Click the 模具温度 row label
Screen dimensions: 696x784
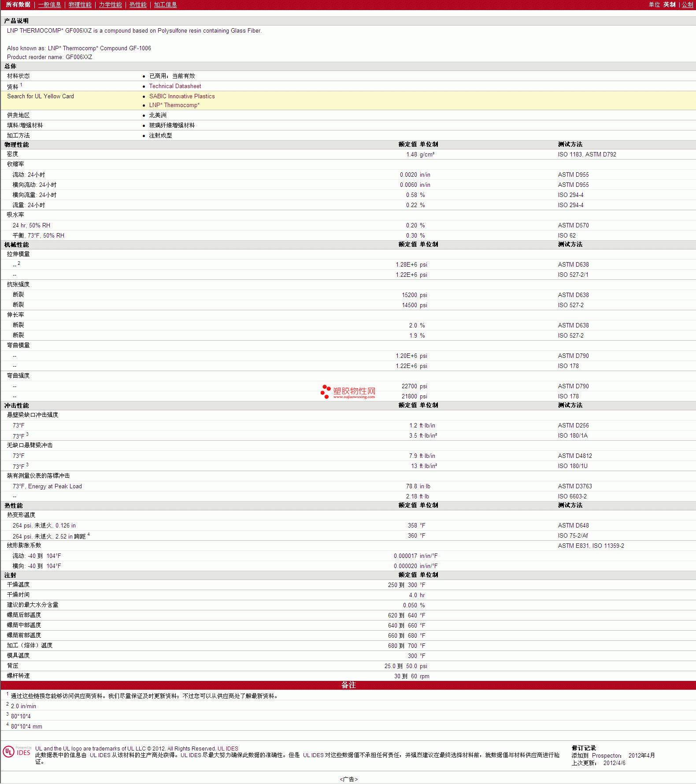(18, 656)
